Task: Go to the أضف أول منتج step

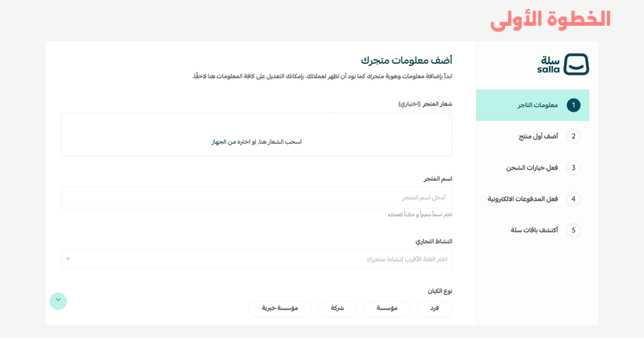Action: click(x=538, y=136)
